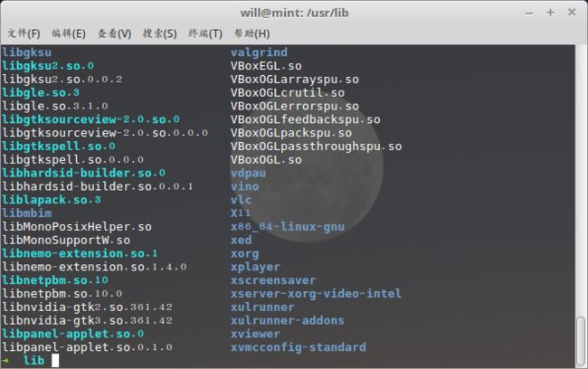
Task: Open the 编辑(E) menu
Action: click(x=69, y=33)
